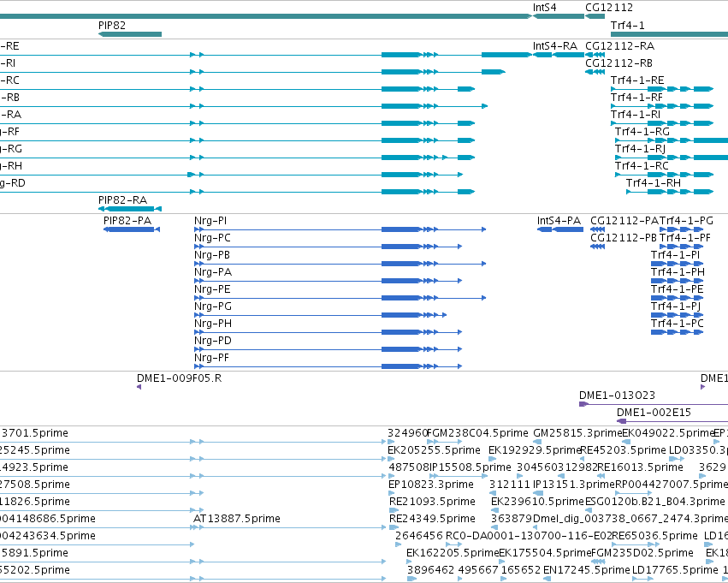Select the Nrg-PF protein label
This screenshot has width=728, height=583.
(211, 358)
